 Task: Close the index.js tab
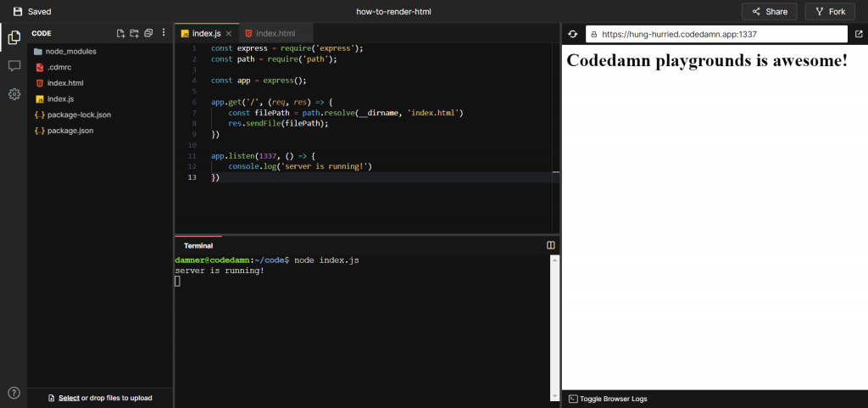tap(229, 34)
